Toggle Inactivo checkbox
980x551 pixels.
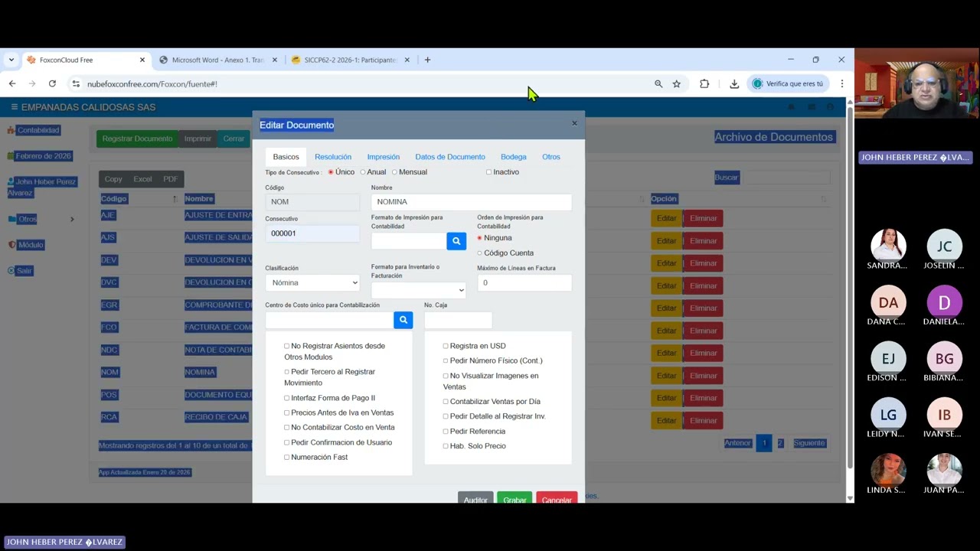488,172
